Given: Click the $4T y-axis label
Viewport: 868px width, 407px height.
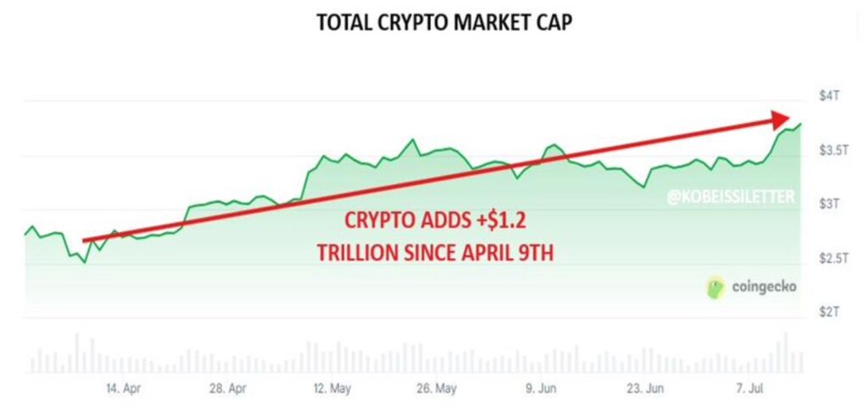Looking at the screenshot, I should point(829,96).
